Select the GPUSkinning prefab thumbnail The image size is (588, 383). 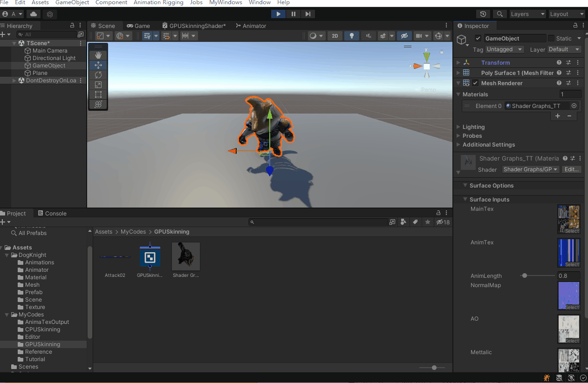coord(150,256)
